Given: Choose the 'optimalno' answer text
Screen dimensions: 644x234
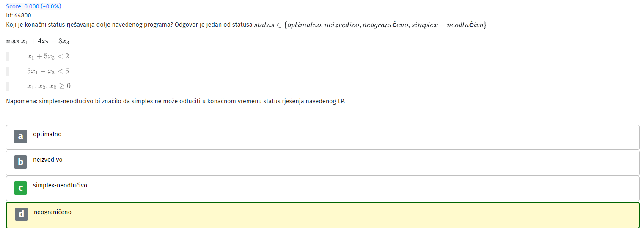Looking at the screenshot, I should coord(47,134).
